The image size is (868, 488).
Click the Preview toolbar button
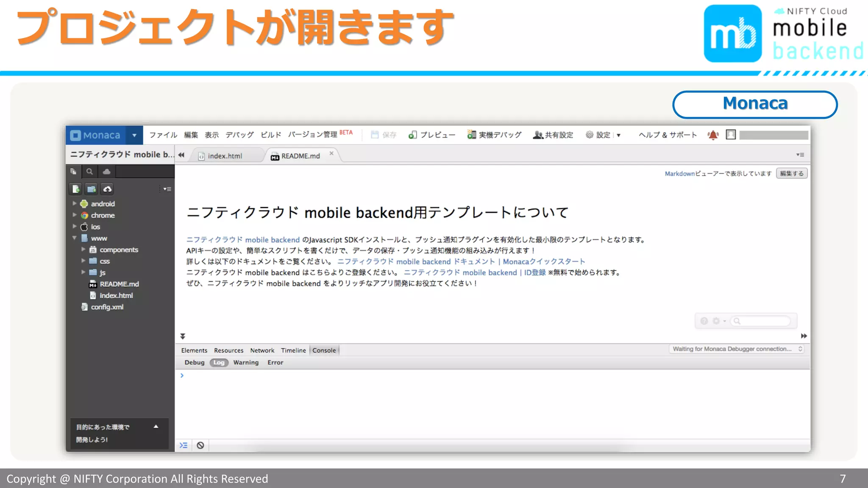[x=432, y=135]
